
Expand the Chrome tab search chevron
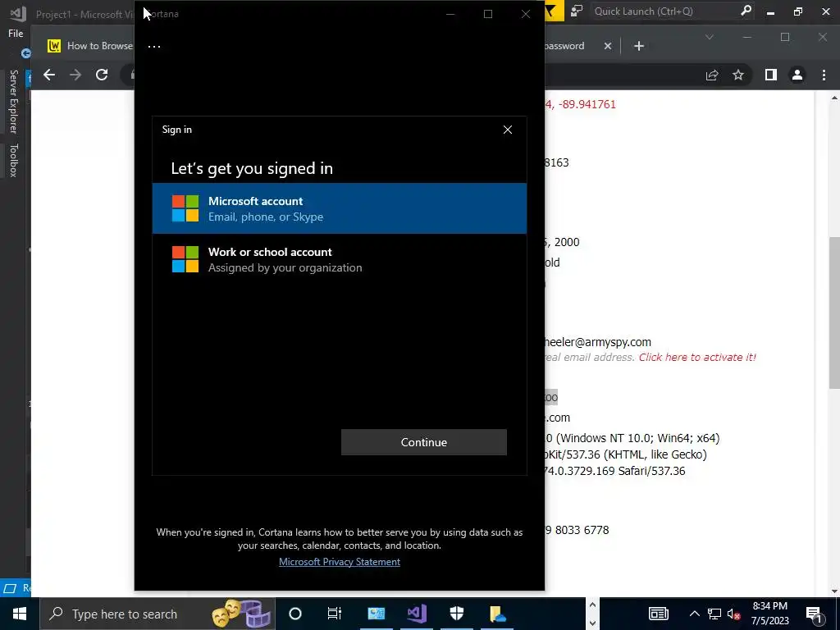[710, 37]
